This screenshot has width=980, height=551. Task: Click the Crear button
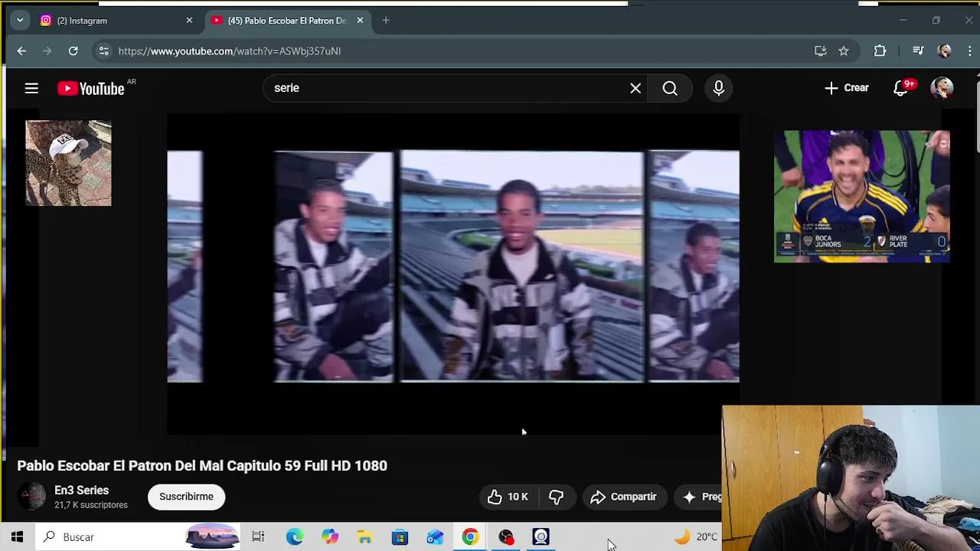click(x=847, y=88)
